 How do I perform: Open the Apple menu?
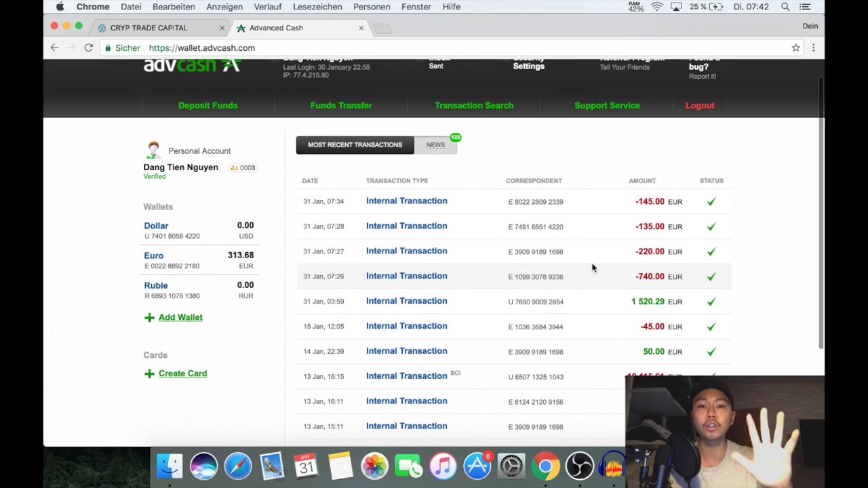click(60, 7)
